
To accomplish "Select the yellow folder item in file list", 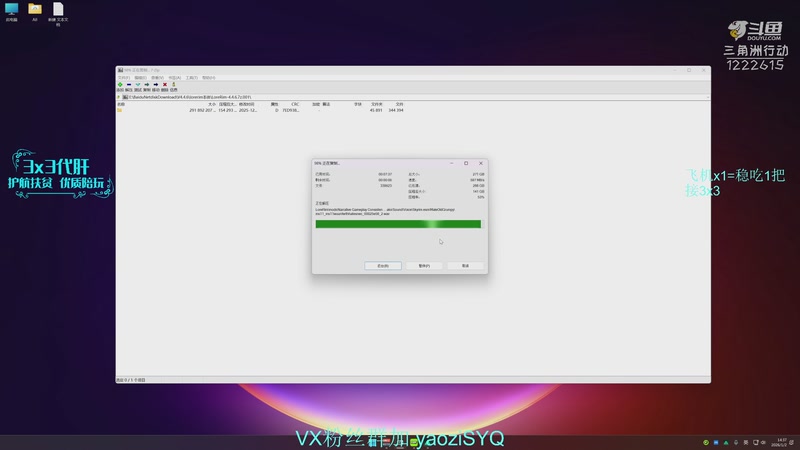I will pyautogui.click(x=119, y=110).
